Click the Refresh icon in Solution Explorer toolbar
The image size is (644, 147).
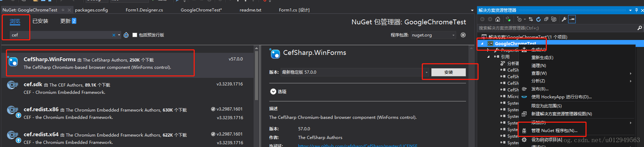click(x=538, y=19)
